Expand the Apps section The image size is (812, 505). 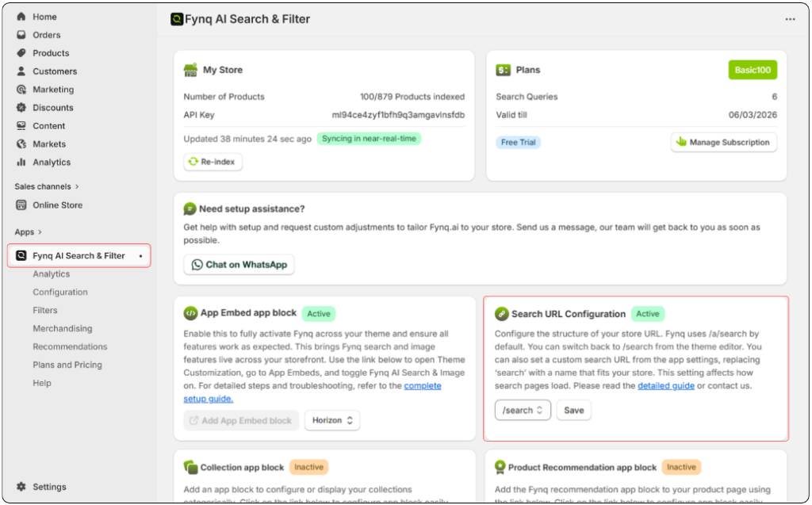(28, 232)
